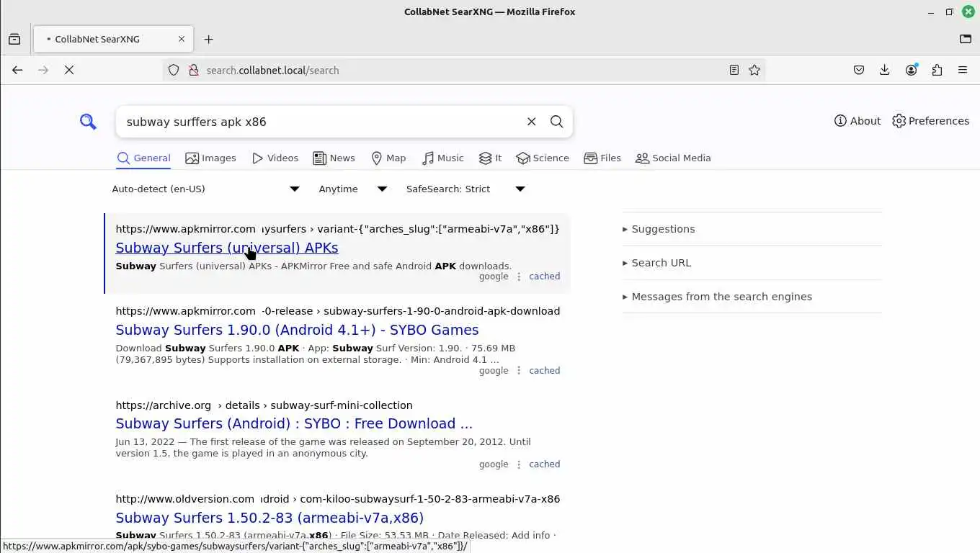Open the list all tabs button
The height and width of the screenshot is (553, 980).
point(966,39)
